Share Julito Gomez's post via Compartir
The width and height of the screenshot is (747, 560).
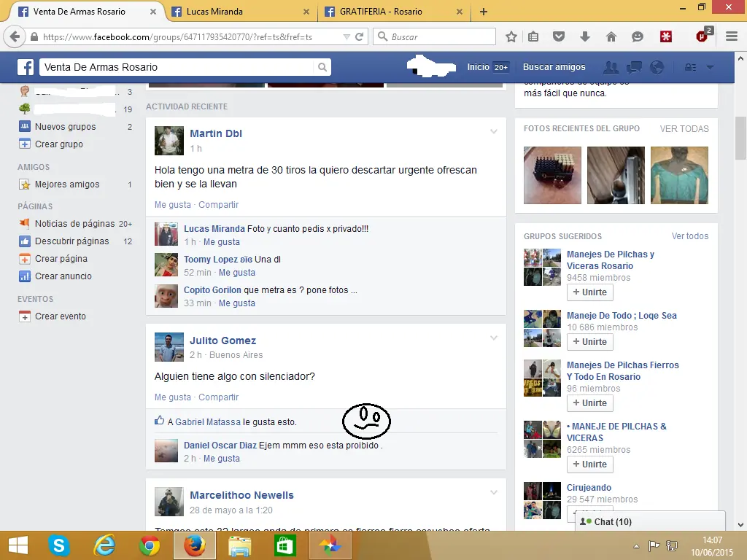[x=218, y=397]
